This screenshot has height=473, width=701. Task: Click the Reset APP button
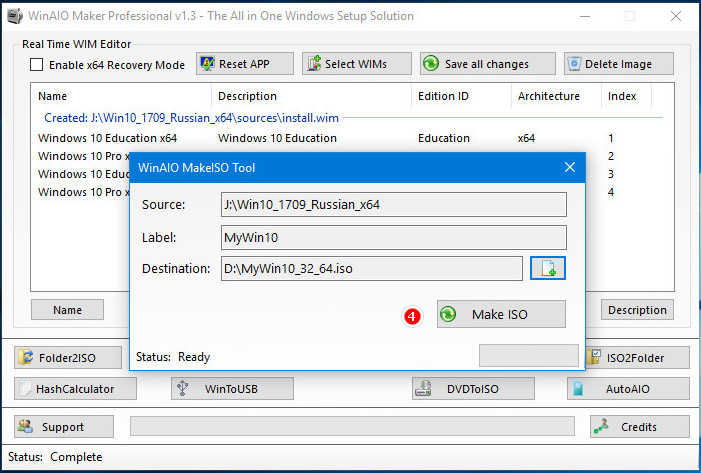[245, 64]
